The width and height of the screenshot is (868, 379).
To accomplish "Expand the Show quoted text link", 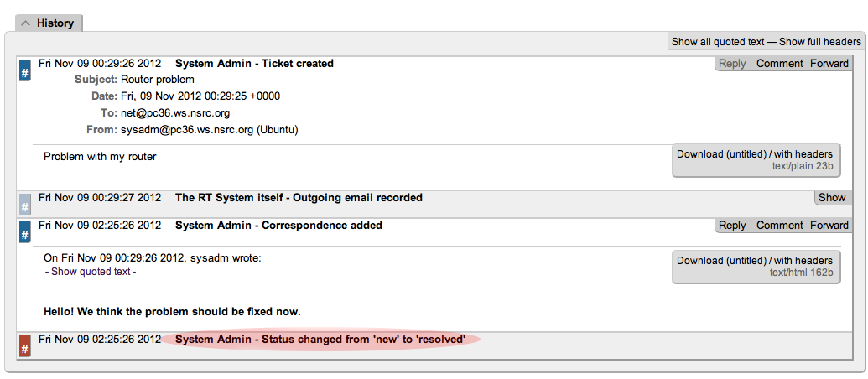I will 91,272.
